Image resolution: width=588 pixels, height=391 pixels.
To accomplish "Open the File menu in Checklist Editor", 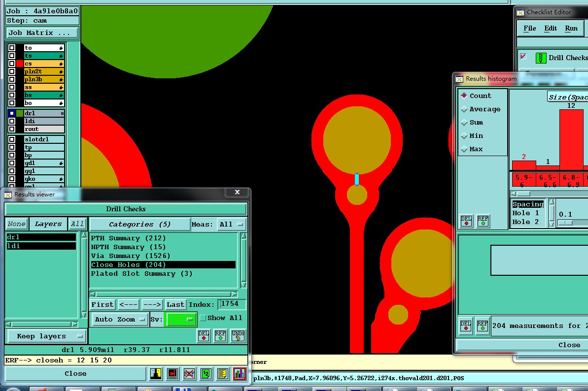I will tap(529, 29).
